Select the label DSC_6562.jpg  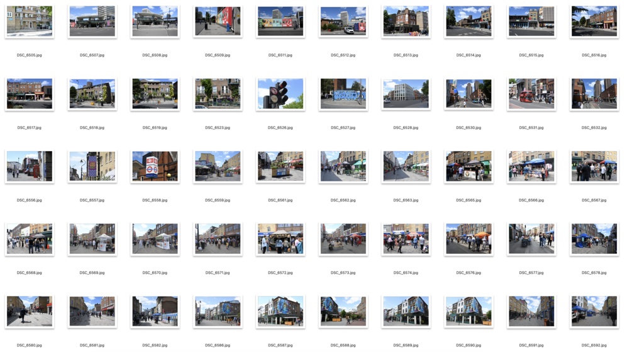tap(343, 200)
